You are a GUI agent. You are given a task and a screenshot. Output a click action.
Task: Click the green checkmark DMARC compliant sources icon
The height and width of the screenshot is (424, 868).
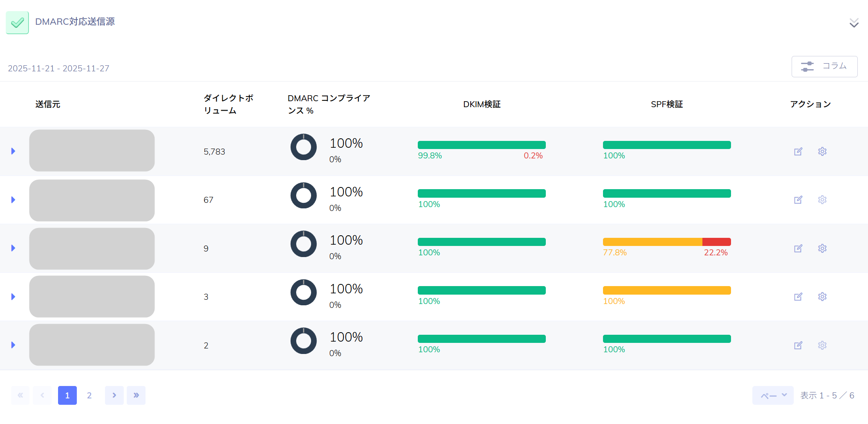pos(17,23)
